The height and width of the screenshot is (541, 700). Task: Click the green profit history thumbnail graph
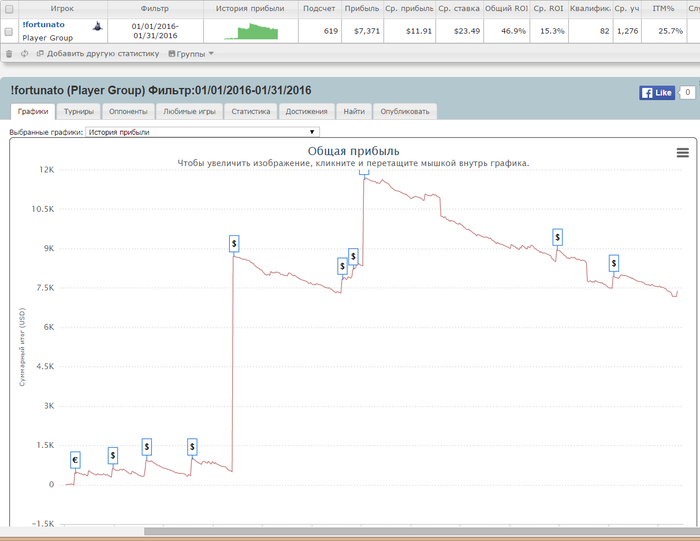(x=251, y=31)
